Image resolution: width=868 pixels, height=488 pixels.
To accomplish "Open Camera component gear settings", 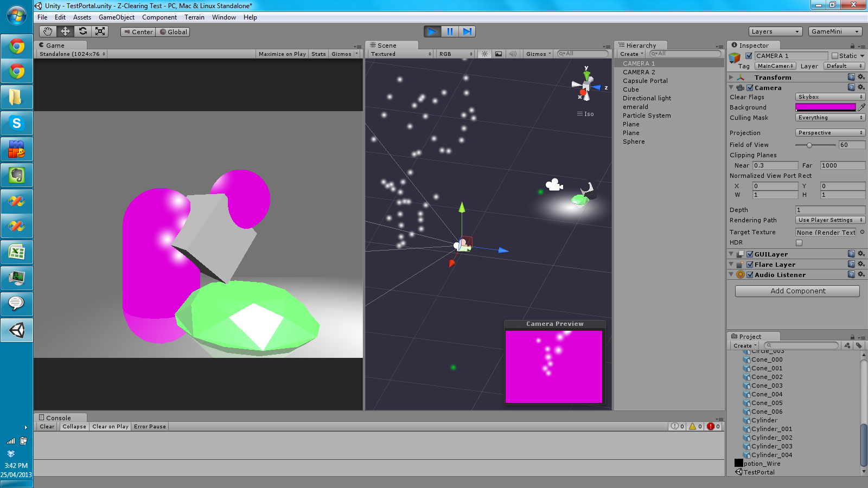I will click(x=861, y=87).
